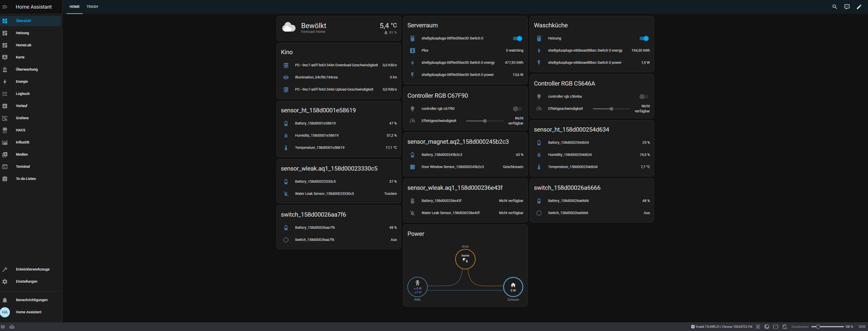Open Benachrichtigungen panel
868x331 pixels.
[31, 300]
